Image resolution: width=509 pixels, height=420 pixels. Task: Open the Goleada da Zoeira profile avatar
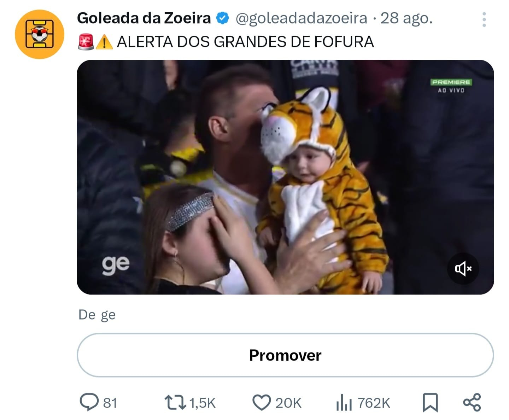39,34
